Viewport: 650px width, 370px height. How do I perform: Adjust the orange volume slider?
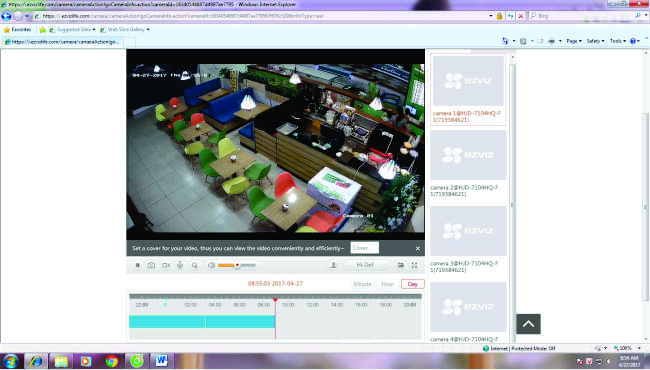237,265
